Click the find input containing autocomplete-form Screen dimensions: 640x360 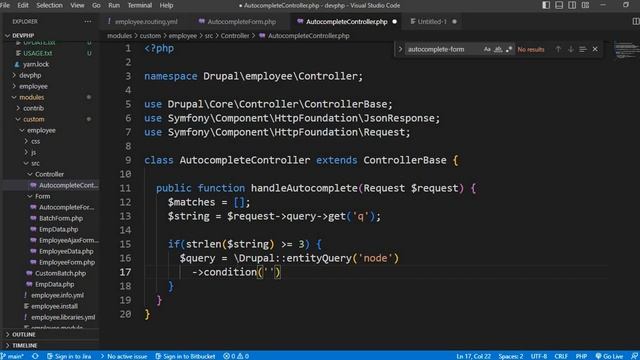(x=443, y=49)
